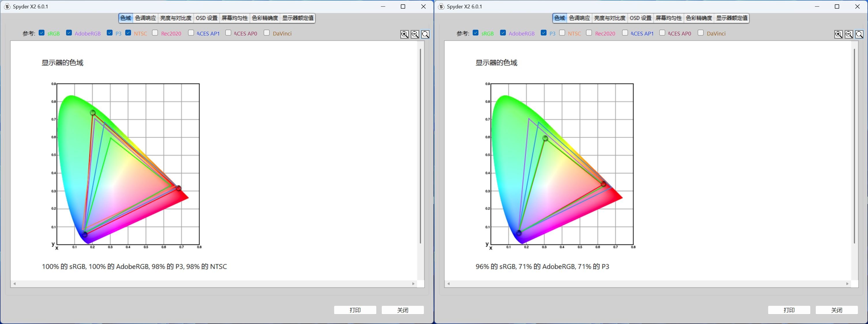The width and height of the screenshot is (868, 324).
Task: Select 色域 tab in left window
Action: tap(126, 18)
